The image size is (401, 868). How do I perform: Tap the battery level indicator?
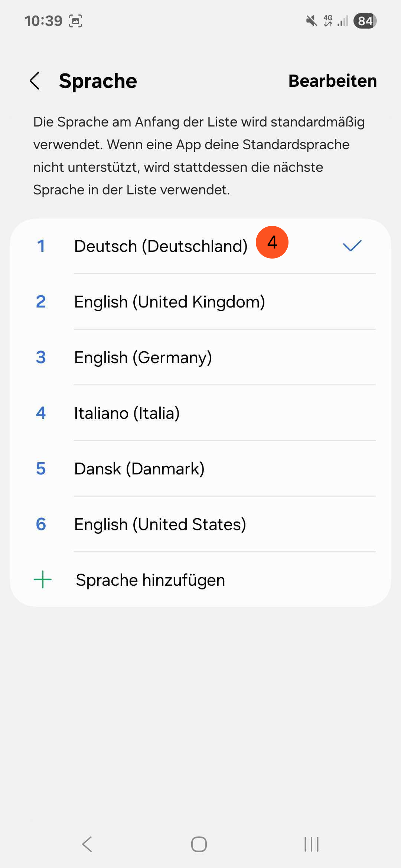[365, 21]
